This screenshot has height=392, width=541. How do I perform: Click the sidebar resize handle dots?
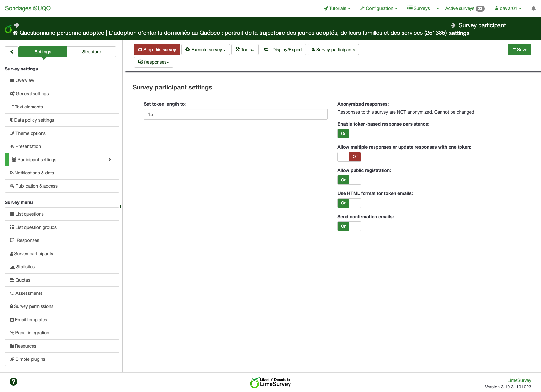tap(121, 206)
